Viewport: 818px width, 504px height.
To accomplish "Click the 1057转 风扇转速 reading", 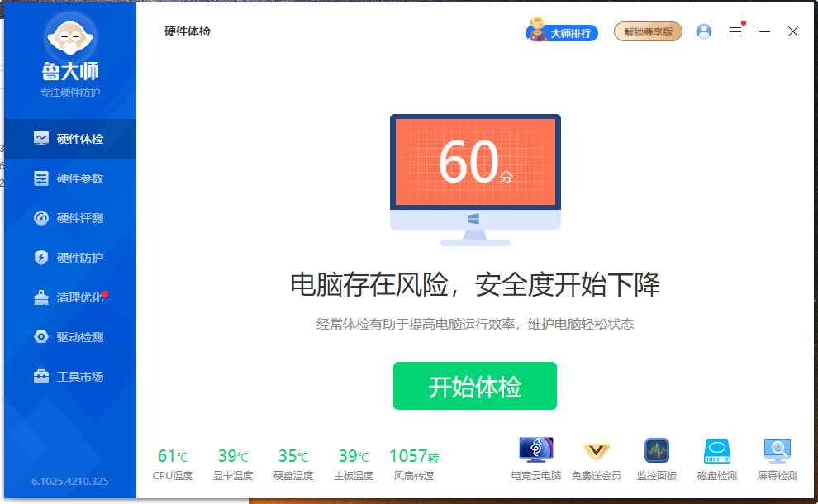I will coord(414,464).
